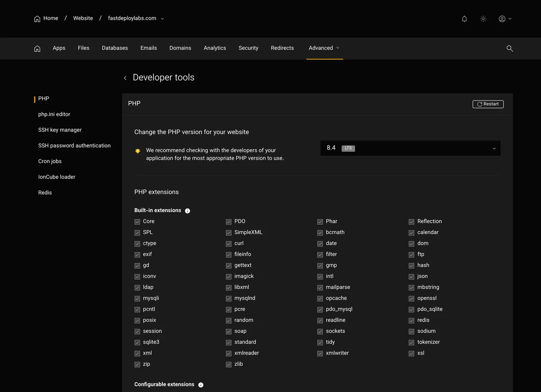Click the 'PHP extensions' heading text
Image resolution: width=541 pixels, height=392 pixels.
[156, 192]
